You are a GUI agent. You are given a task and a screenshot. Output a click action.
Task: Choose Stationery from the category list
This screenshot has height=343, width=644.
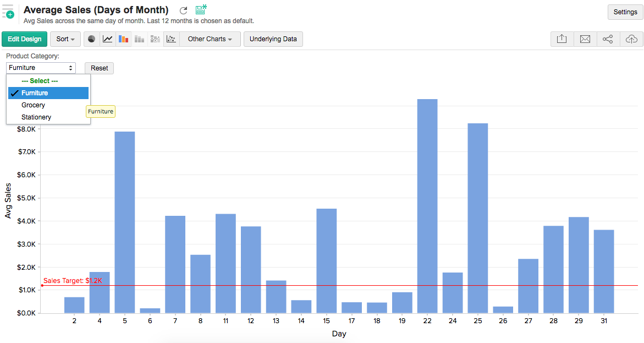[x=36, y=117]
